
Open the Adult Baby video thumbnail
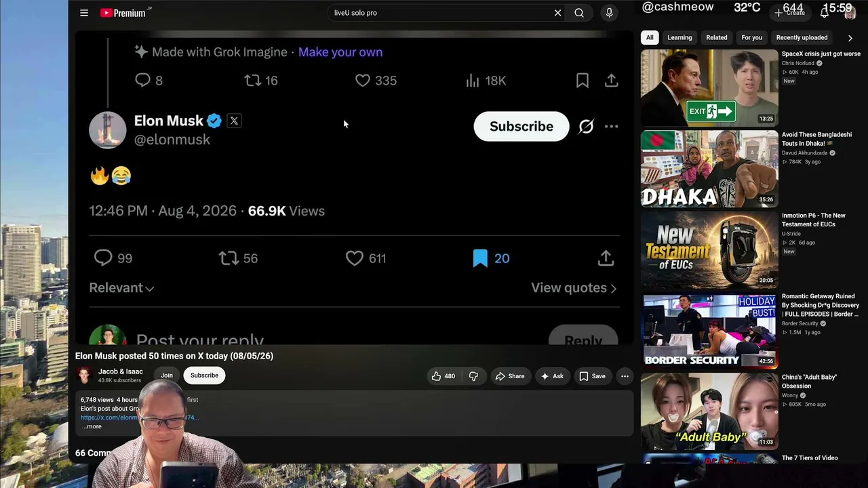pos(709,411)
